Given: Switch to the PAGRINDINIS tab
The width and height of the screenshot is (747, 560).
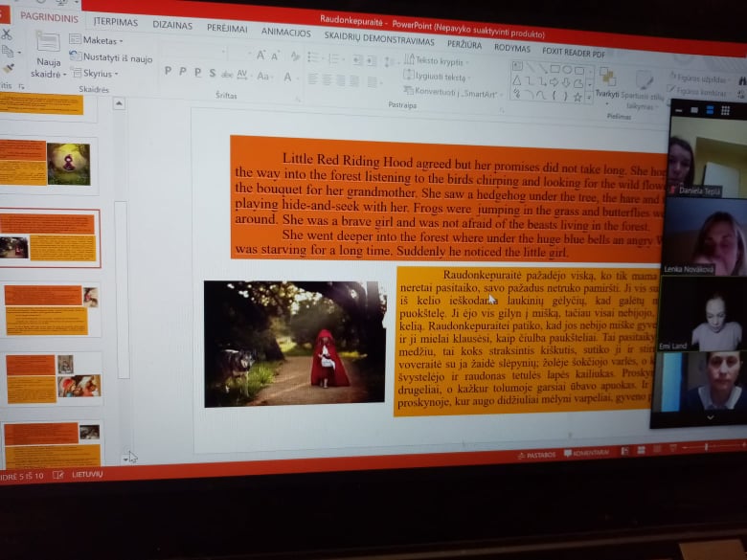Looking at the screenshot, I should (x=50, y=17).
